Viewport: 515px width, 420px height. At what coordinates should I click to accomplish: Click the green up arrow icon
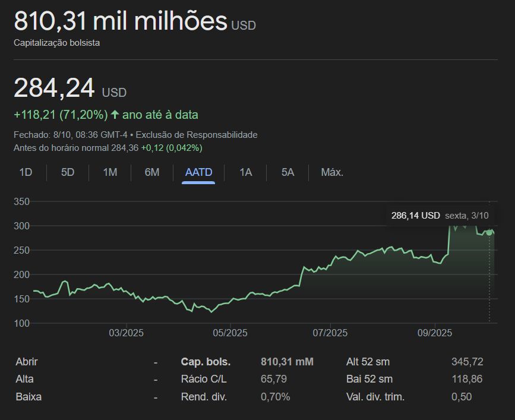(115, 115)
